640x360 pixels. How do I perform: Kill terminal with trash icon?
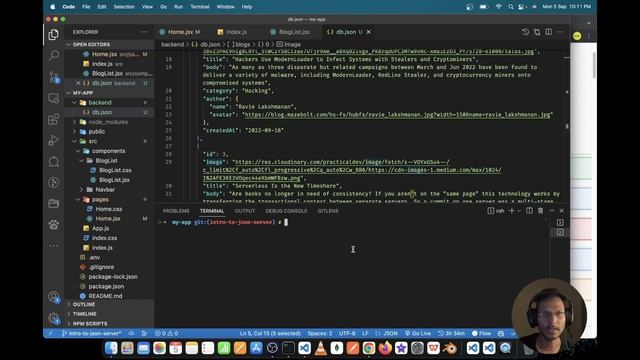540,211
